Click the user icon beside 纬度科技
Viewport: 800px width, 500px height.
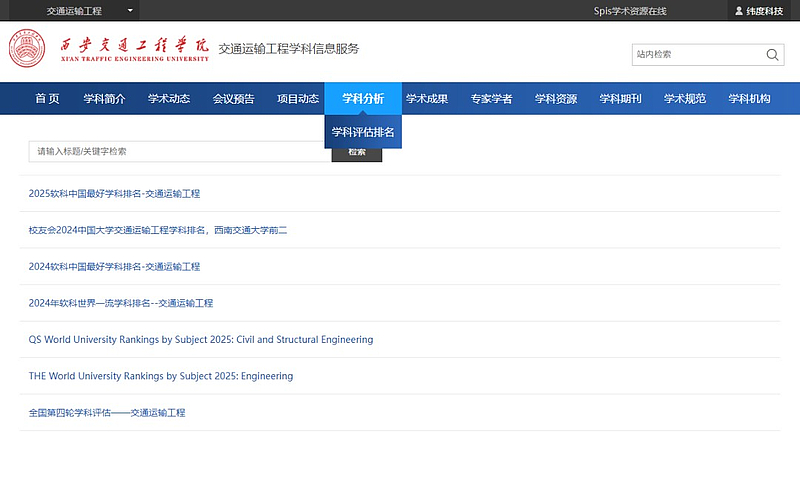click(x=739, y=11)
